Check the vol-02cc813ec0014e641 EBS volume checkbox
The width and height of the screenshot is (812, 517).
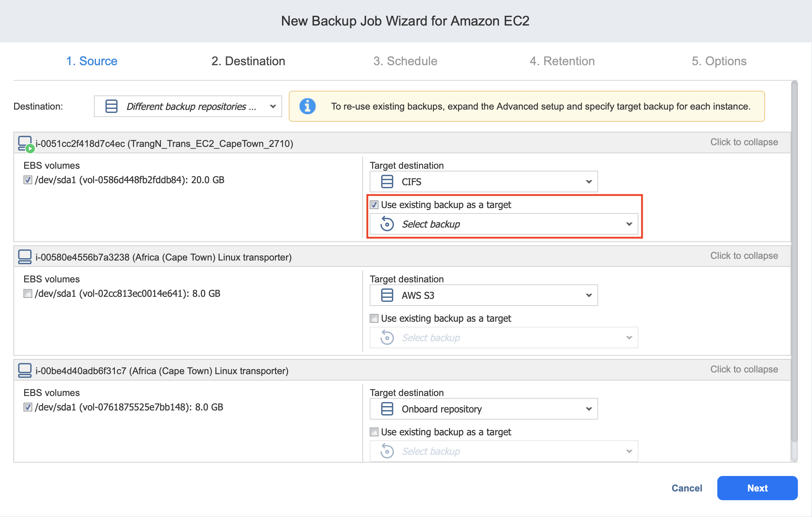pos(28,293)
